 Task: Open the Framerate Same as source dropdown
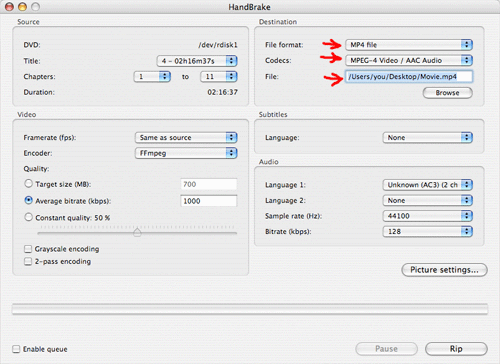pyautogui.click(x=186, y=138)
